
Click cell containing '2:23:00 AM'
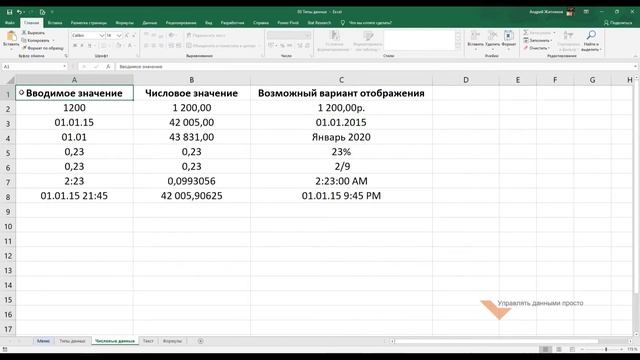pyautogui.click(x=341, y=181)
